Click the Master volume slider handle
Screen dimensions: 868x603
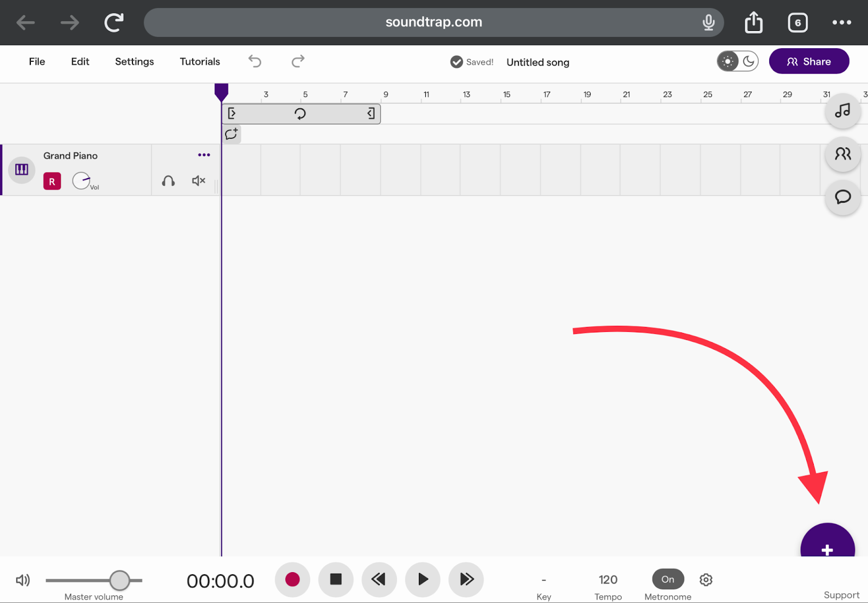[119, 580]
